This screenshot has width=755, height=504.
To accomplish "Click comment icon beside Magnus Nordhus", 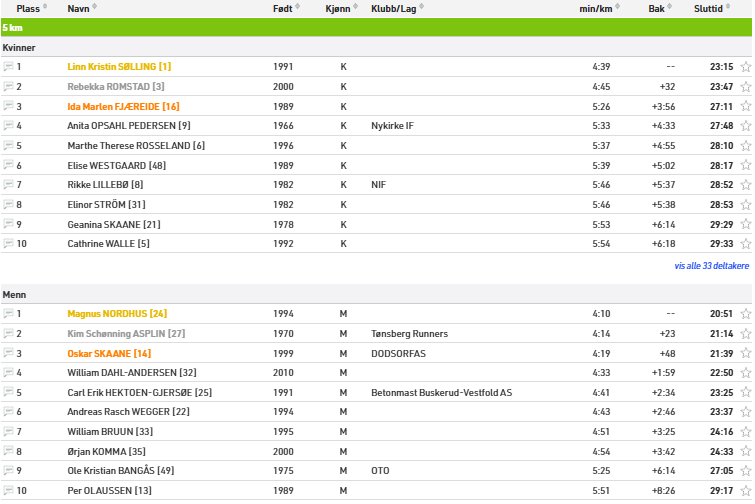I will coord(9,314).
